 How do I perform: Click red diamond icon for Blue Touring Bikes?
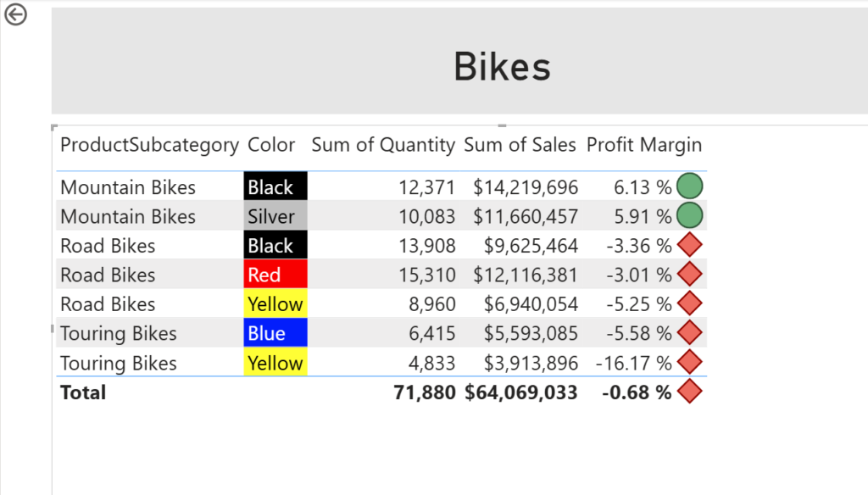click(x=690, y=333)
